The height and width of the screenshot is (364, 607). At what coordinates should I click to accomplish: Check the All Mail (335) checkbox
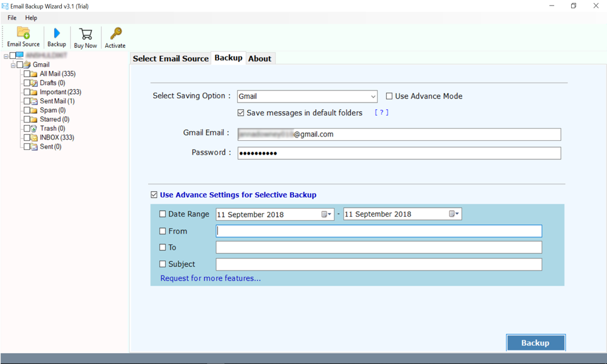tap(27, 73)
